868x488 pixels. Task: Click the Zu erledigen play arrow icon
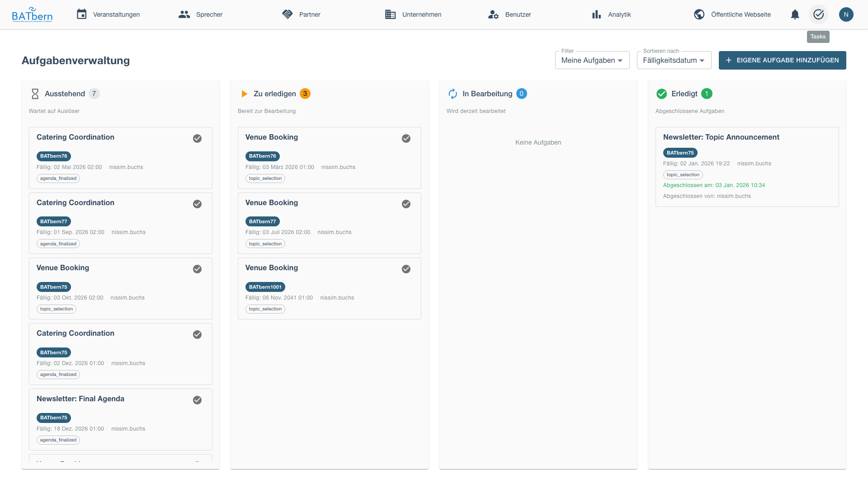click(x=244, y=94)
